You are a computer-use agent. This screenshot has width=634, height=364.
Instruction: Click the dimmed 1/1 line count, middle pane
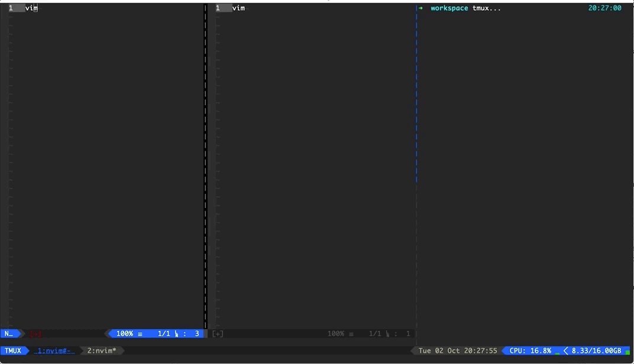point(375,334)
